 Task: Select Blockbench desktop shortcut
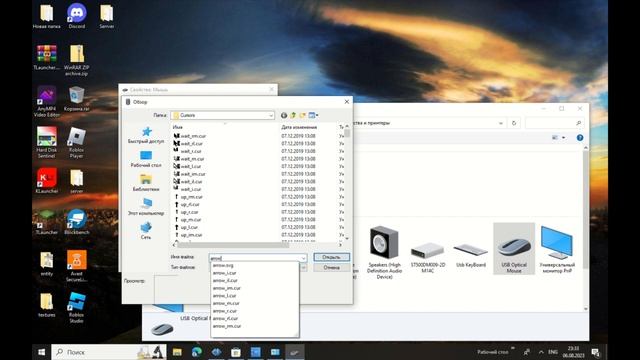point(76,222)
